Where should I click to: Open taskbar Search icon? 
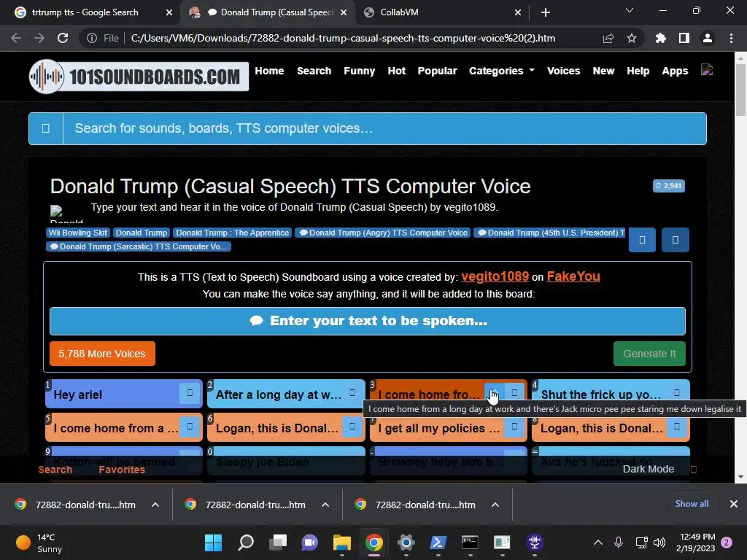246,542
